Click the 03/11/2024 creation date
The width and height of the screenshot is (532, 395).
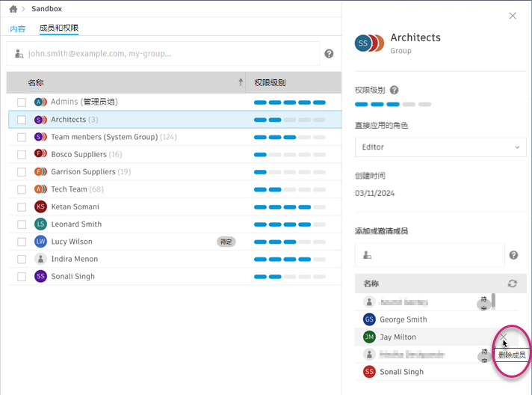pyautogui.click(x=374, y=193)
